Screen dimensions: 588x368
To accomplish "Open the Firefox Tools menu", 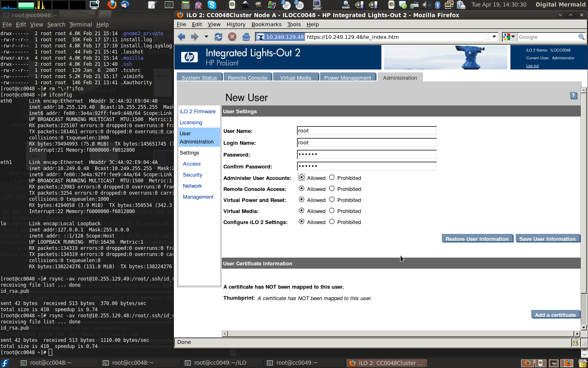I will [x=294, y=25].
